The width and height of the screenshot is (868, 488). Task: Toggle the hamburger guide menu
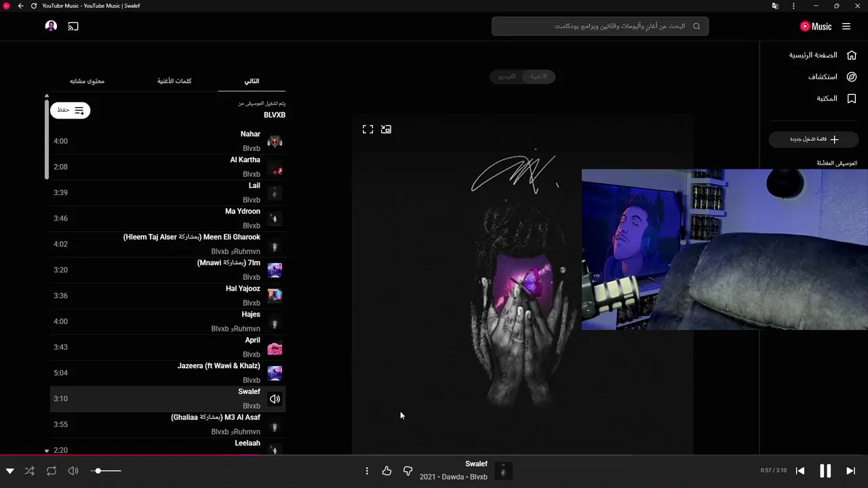click(846, 26)
